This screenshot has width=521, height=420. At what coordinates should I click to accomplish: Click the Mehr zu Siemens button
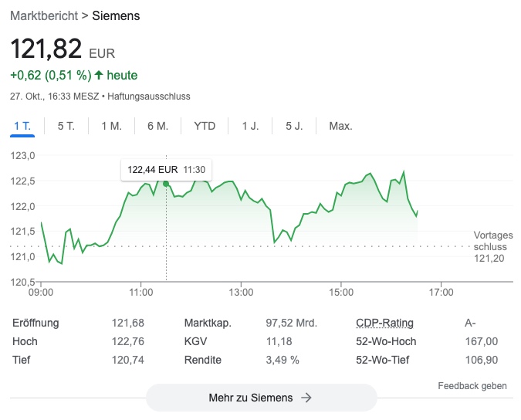point(262,398)
